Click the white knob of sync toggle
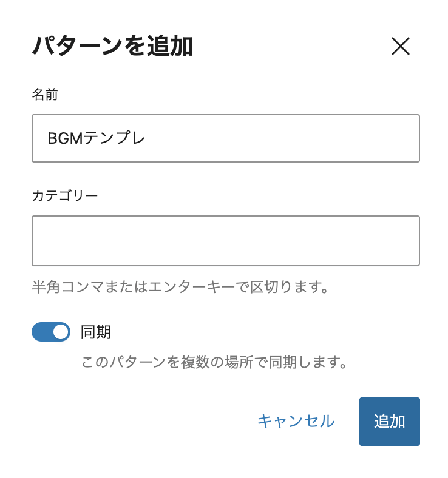The image size is (448, 478). tap(60, 332)
